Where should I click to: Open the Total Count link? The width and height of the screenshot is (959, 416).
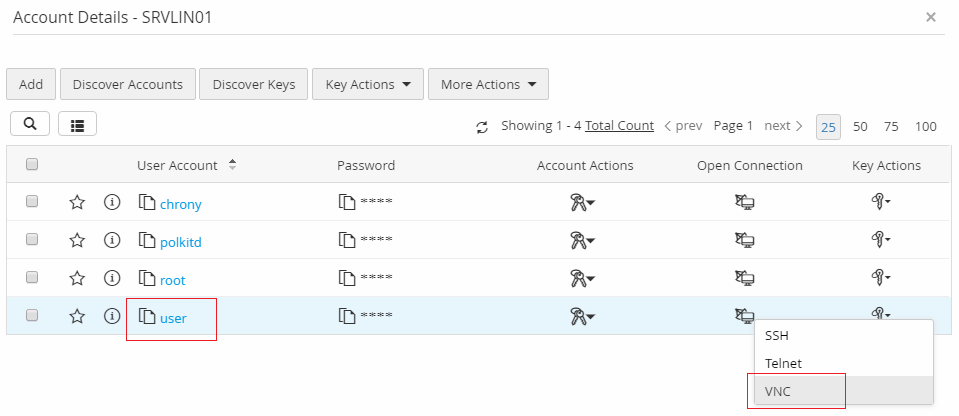(x=619, y=126)
